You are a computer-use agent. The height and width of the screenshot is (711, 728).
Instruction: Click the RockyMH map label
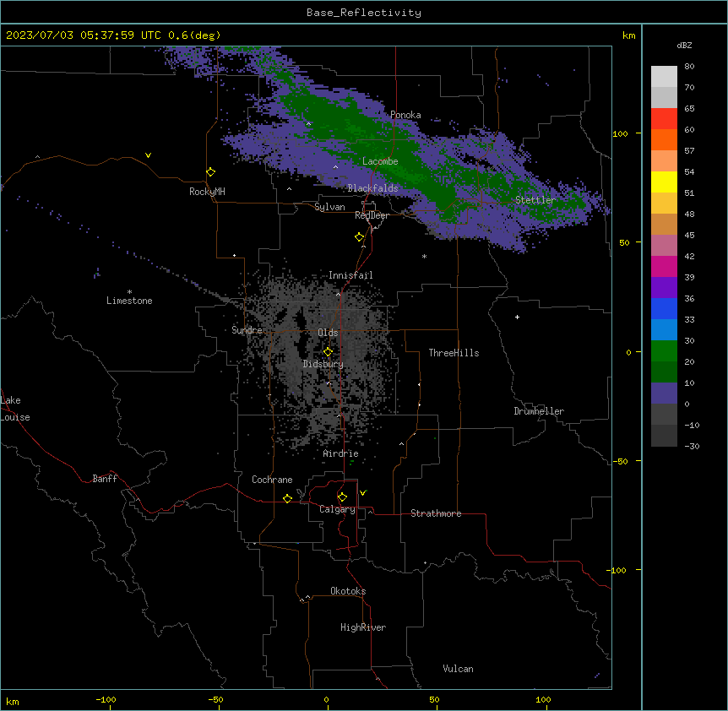tap(207, 191)
